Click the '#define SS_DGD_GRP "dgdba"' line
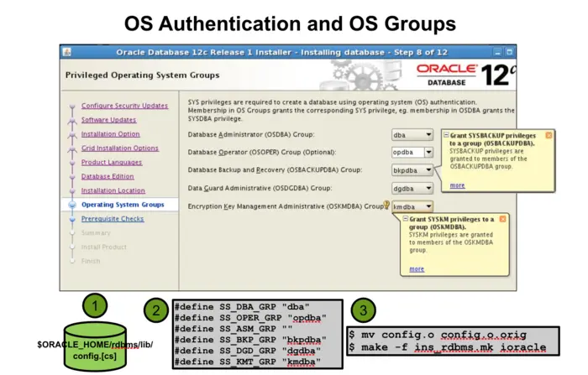The image size is (588, 375). click(248, 351)
